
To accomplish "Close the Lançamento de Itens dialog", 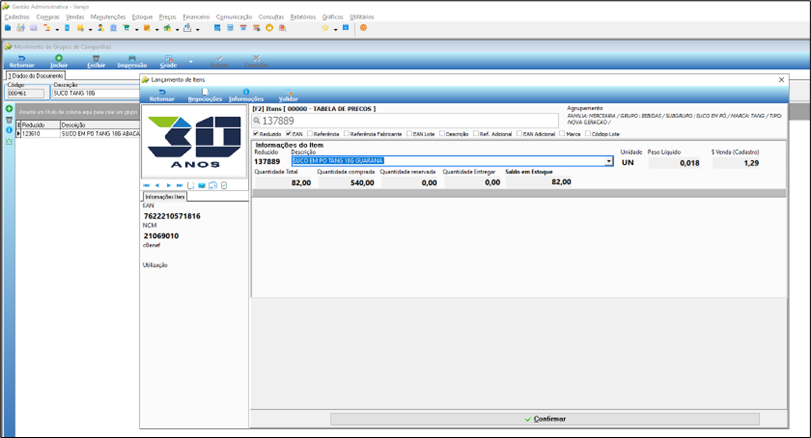I will pos(782,80).
